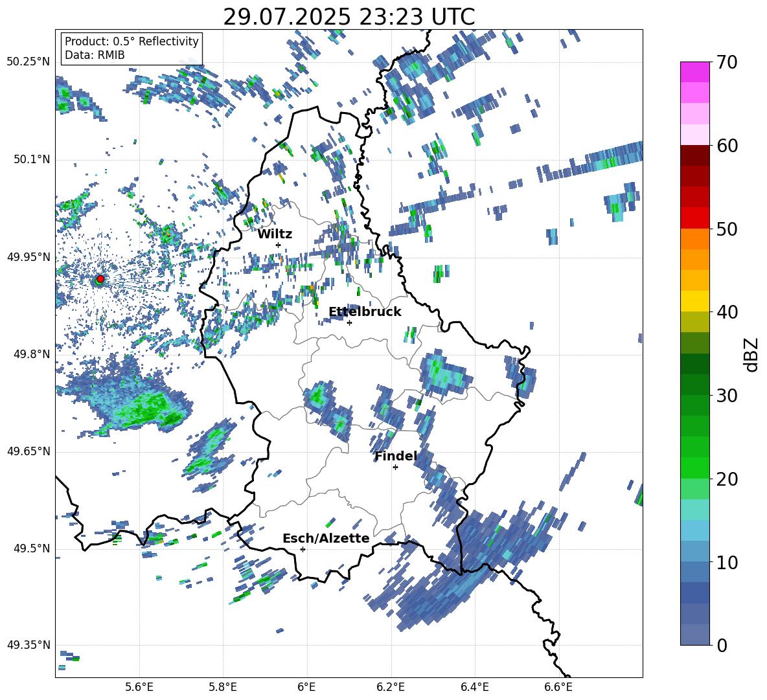Click the Esch/Alzette station cross marker
Screen dimensions: 767x700
(303, 549)
